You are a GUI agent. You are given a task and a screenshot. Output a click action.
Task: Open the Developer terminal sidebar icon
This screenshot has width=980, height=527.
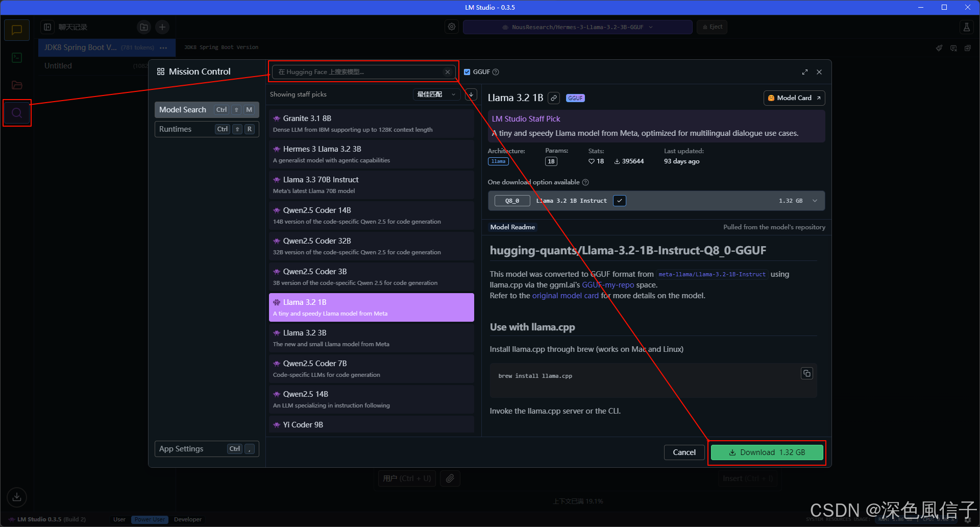[x=17, y=58]
